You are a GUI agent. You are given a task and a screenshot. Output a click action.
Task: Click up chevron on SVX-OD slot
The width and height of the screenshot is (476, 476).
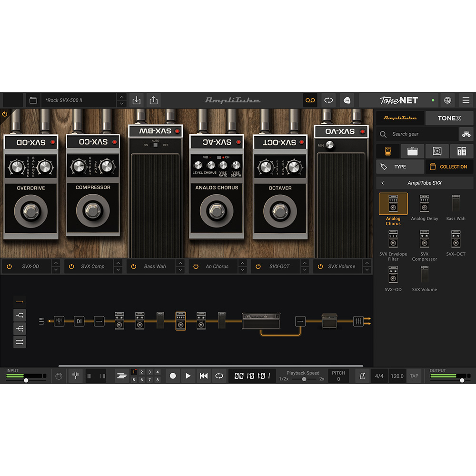pyautogui.click(x=56, y=263)
